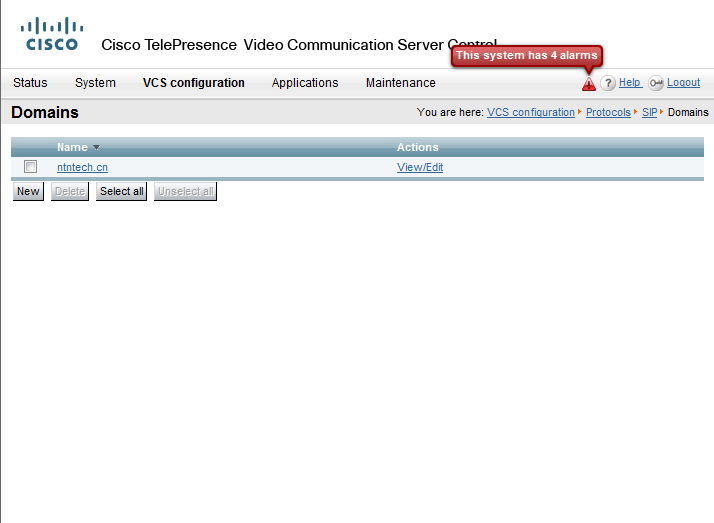Open the Help link
714x523 pixels.
click(x=630, y=82)
